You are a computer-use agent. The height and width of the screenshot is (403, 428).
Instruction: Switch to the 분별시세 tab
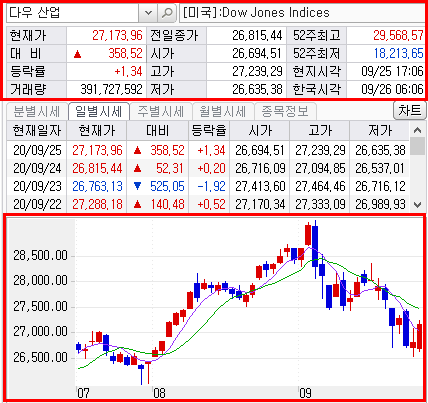tap(37, 111)
